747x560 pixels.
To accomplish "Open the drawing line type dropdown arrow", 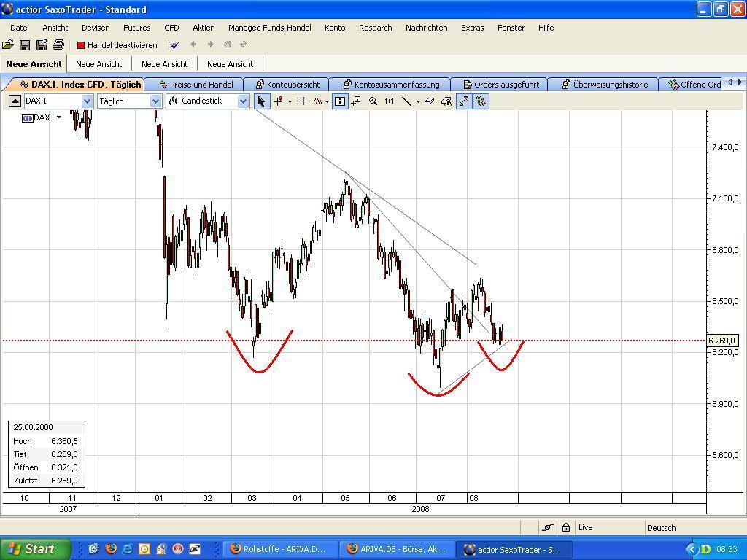I will 418,101.
